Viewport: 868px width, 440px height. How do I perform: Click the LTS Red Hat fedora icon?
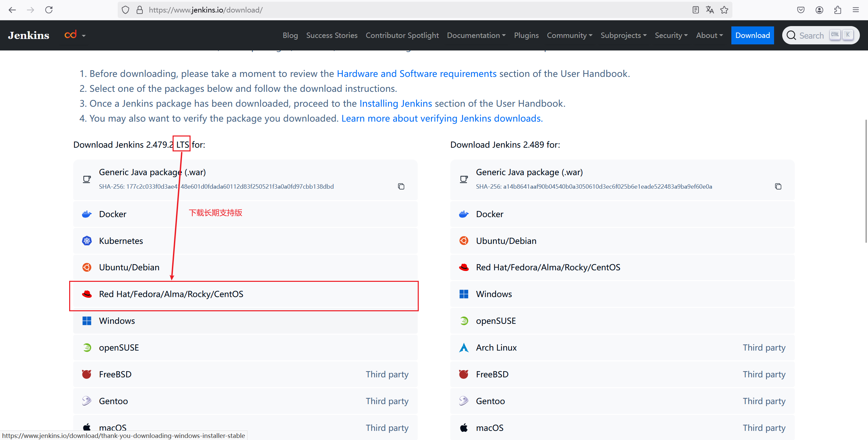[x=87, y=294]
